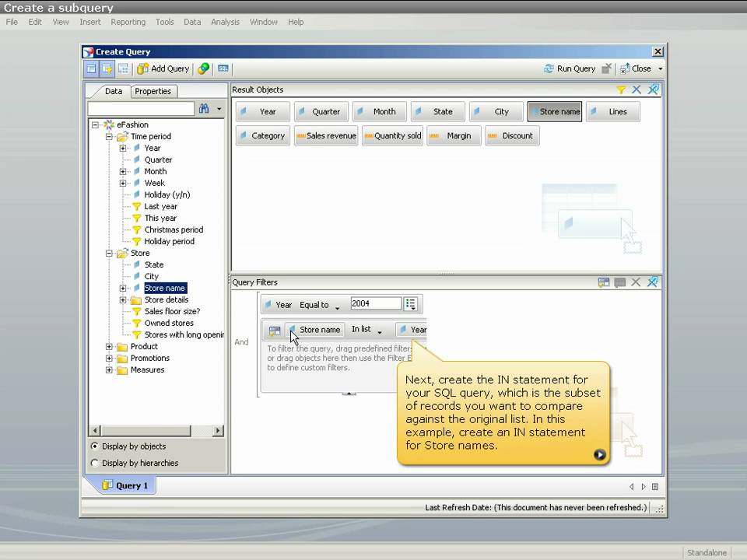This screenshot has height=560, width=747.
Task: Open dropdown arrow beside Close button
Action: pos(661,68)
